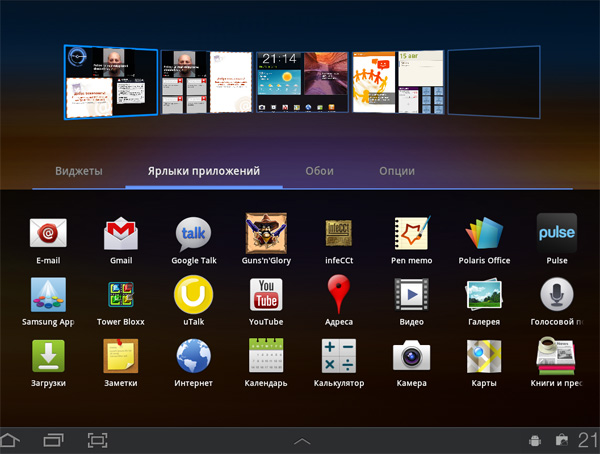Viewport: 600px width, 454px height.
Task: Select the first home screen thumbnail
Action: click(112, 82)
